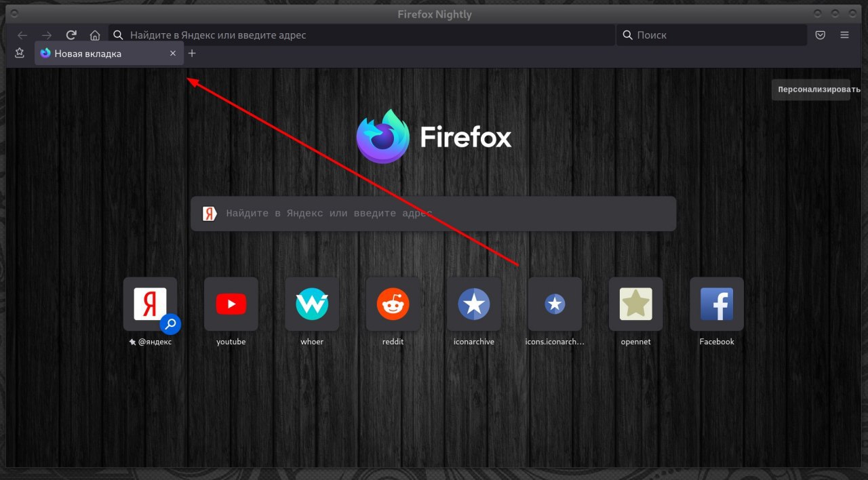Open the reddit shortcut tile
The height and width of the screenshot is (480, 868).
pos(393,304)
